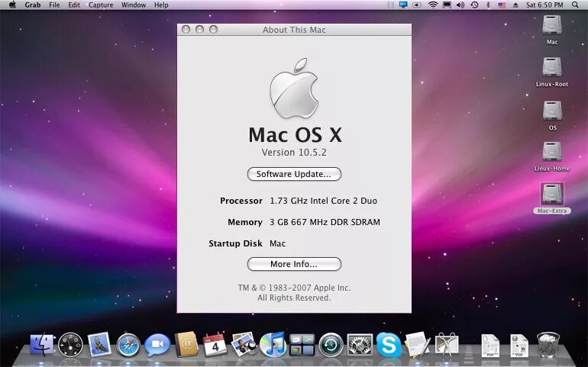This screenshot has width=588, height=367.
Task: Click the Startup Disk value Mac
Action: pos(277,243)
